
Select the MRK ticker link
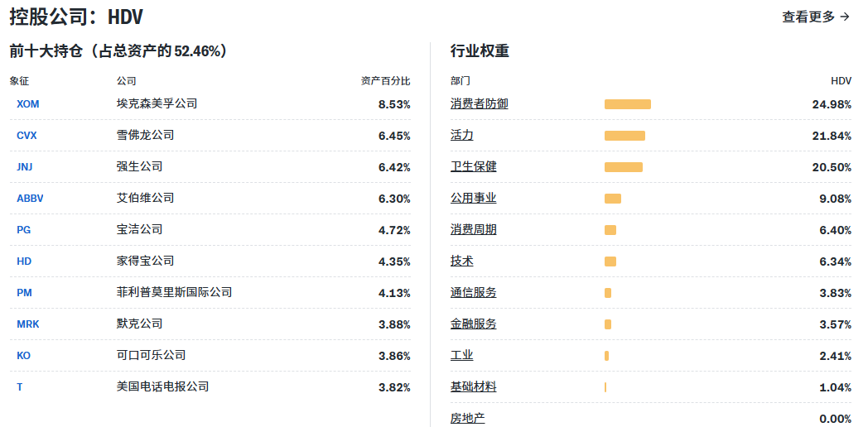(28, 324)
